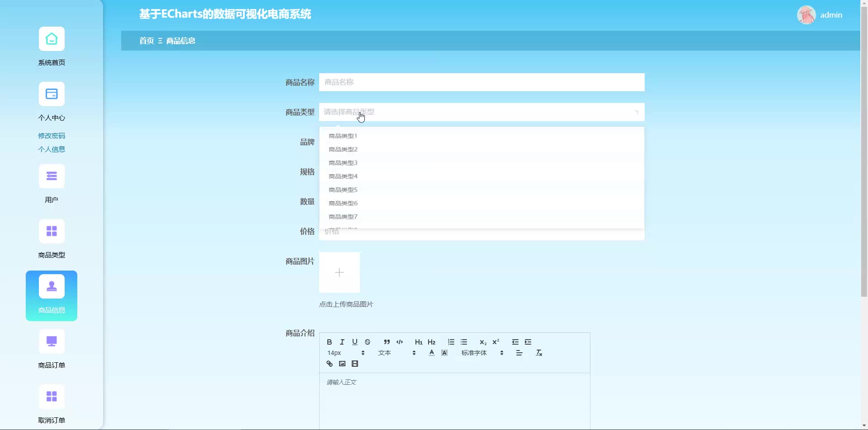This screenshot has width=868, height=430.
Task: Click the admin avatar picture
Action: click(806, 15)
